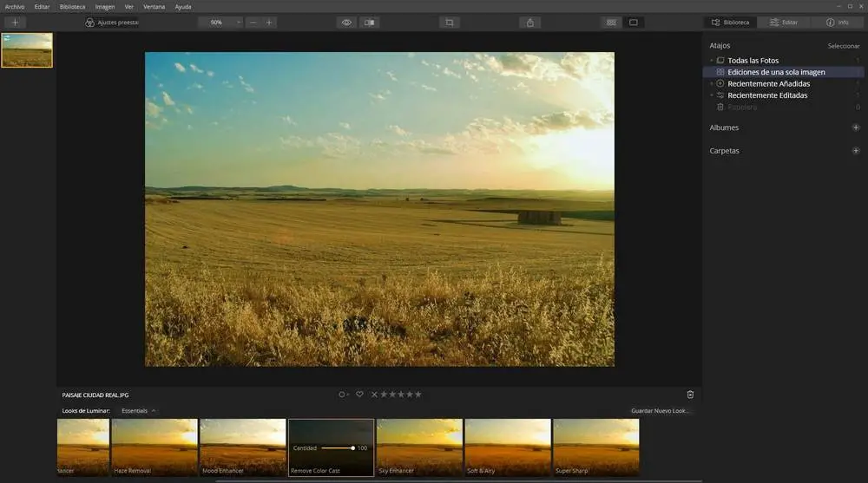Screen dimensions: 868x483
Task: Click Seleccionar in the Atajos panel
Action: (843, 46)
